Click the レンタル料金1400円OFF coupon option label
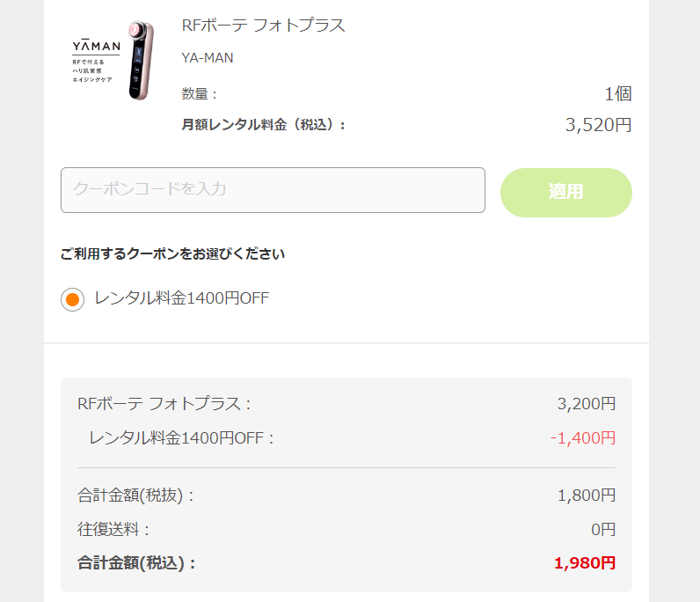This screenshot has height=602, width=700. 181,298
